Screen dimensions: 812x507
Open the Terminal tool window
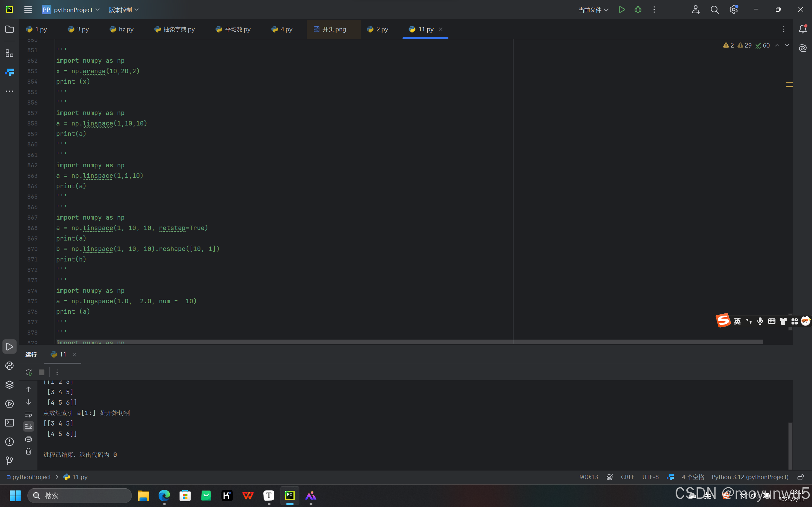pos(10,423)
